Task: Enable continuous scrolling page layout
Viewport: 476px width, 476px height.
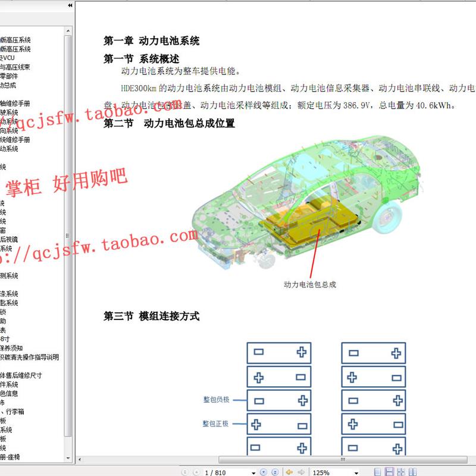Action: pyautogui.click(x=389, y=470)
